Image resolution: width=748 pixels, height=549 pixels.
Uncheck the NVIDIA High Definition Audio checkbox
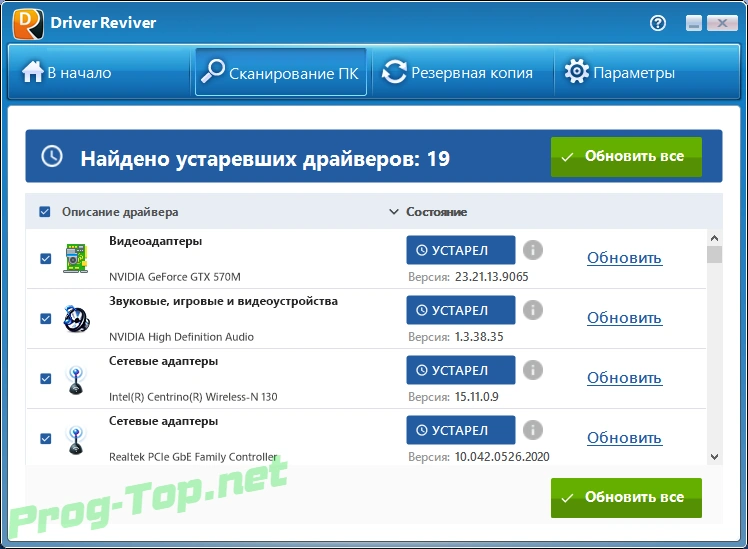point(46,319)
